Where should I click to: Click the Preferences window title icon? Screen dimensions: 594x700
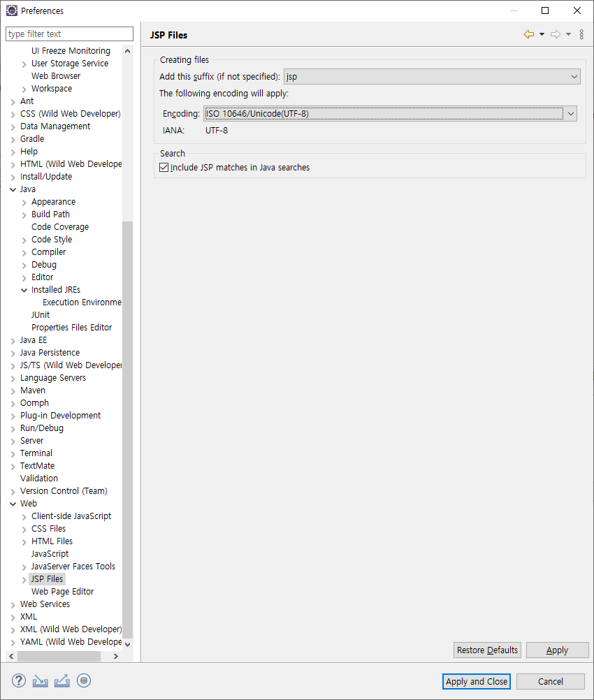(12, 10)
